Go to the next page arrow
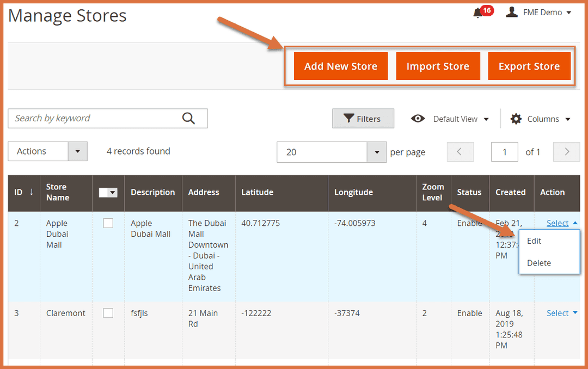This screenshot has width=588, height=369. (566, 152)
